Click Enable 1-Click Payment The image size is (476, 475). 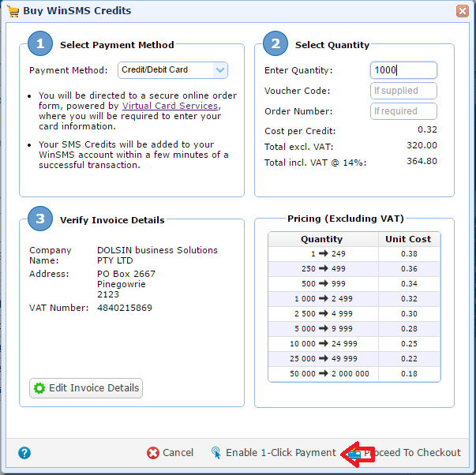(273, 453)
